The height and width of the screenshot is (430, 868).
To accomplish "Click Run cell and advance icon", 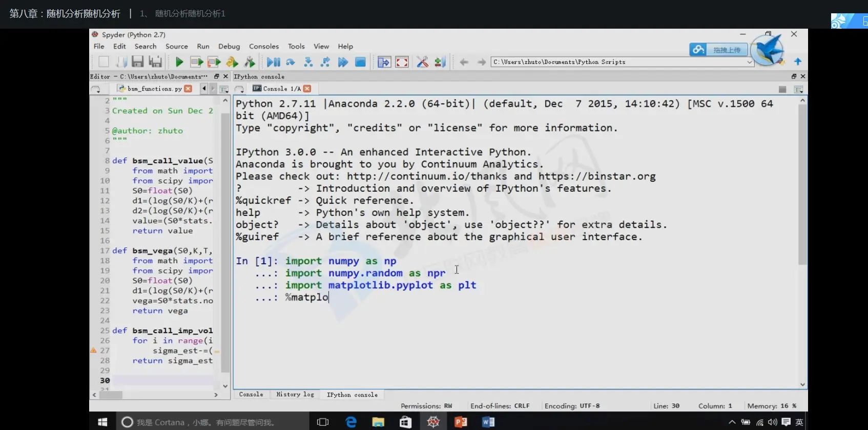I will pyautogui.click(x=214, y=62).
